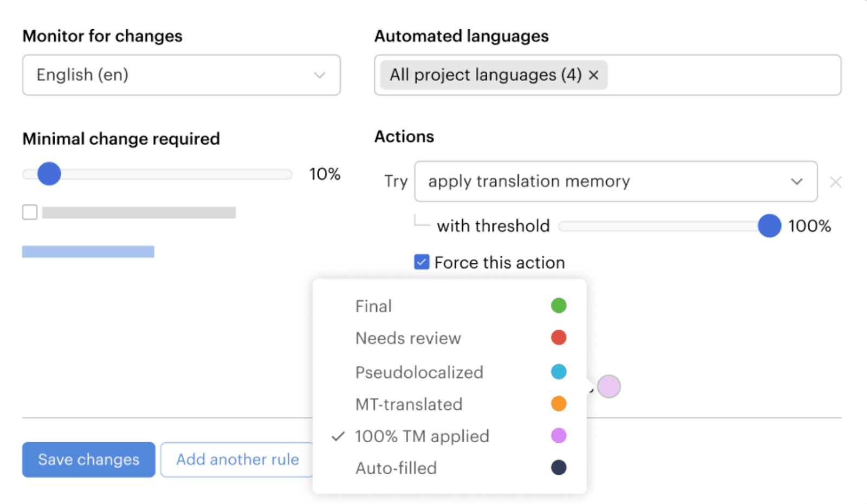Click the blue Pseudolocalized status dot
Image resolution: width=867 pixels, height=504 pixels.
coord(558,372)
